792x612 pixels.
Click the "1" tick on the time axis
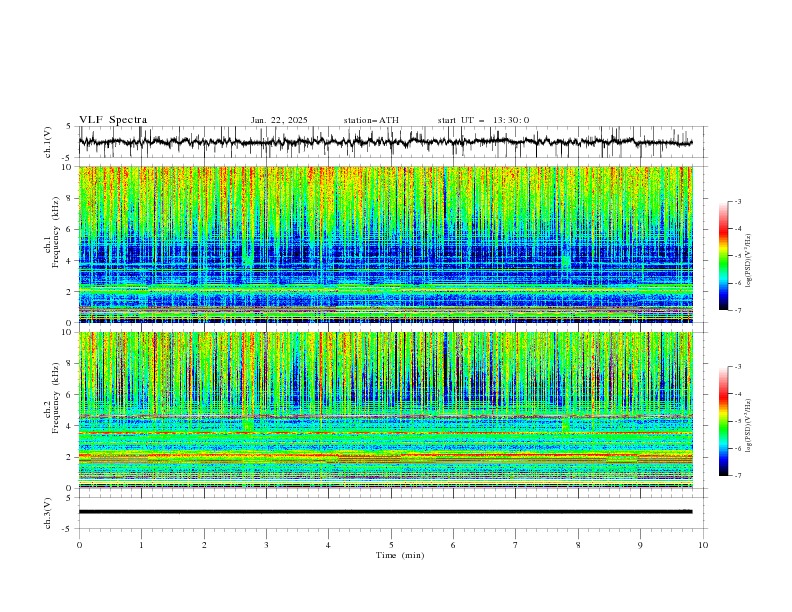point(141,545)
